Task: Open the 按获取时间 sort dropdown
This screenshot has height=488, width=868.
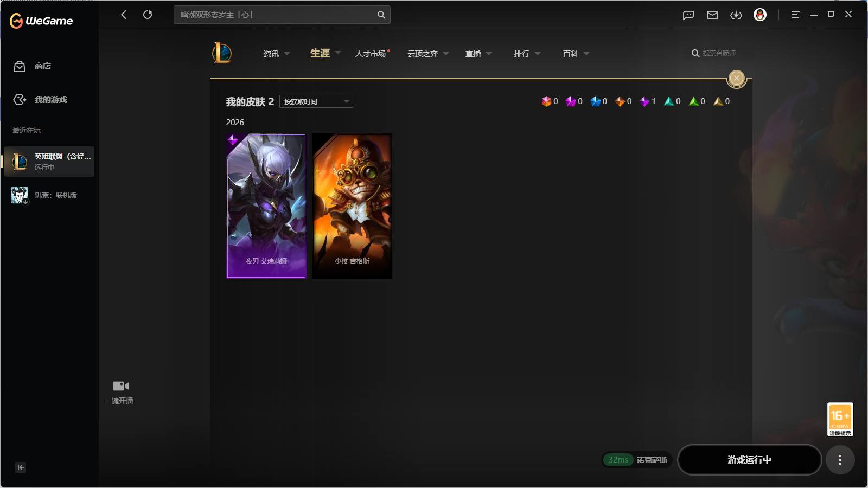Action: click(316, 101)
